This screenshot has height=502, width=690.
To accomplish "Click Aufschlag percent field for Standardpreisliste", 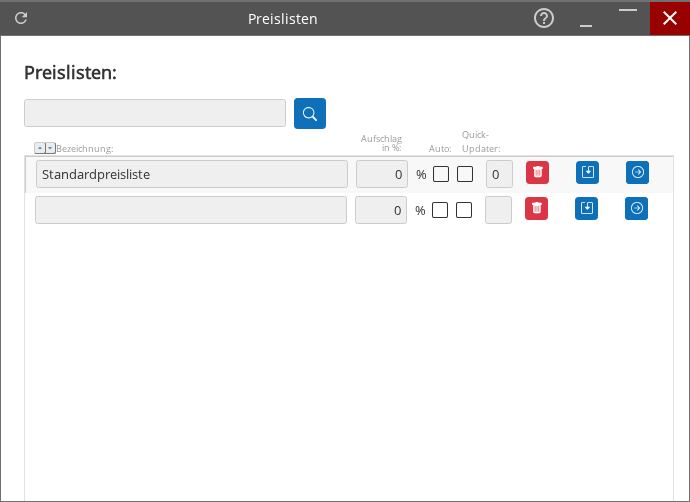I will 381,174.
